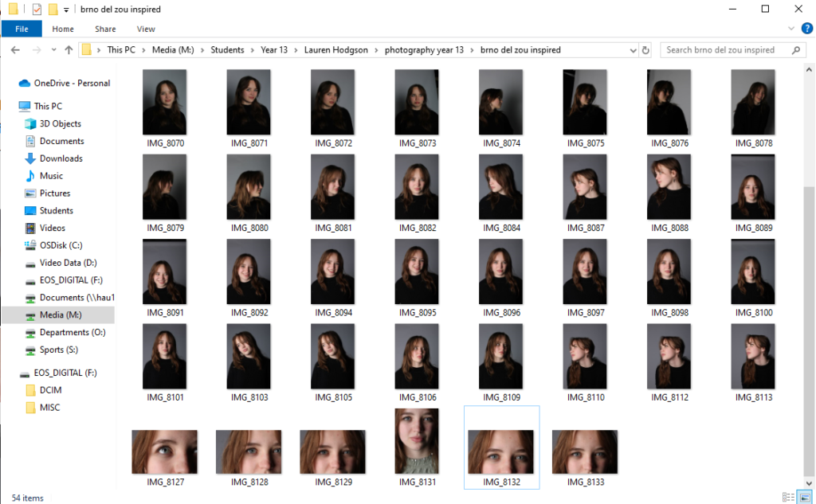
Task: Click the OneDrive cloud icon in sidebar
Action: tap(25, 84)
